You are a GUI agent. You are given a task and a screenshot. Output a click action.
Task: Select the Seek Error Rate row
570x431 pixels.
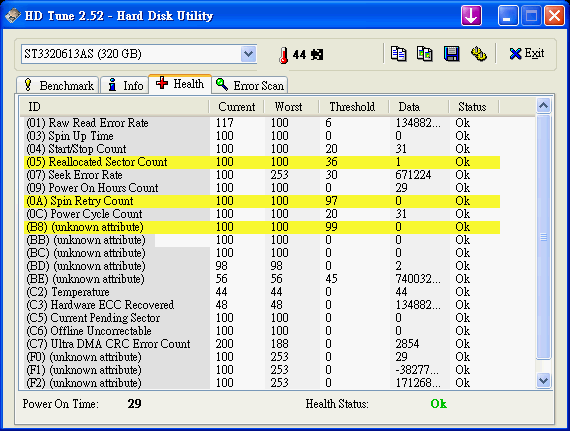pyautogui.click(x=262, y=175)
